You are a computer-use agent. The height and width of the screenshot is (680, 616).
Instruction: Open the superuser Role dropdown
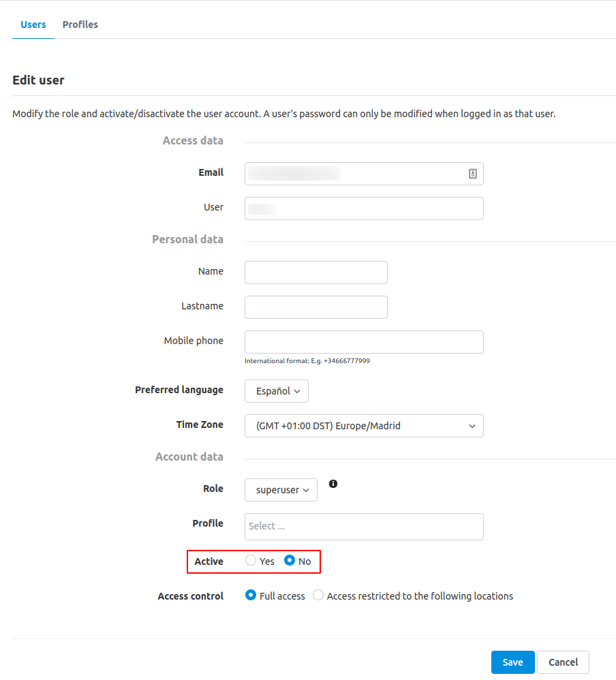click(x=281, y=490)
